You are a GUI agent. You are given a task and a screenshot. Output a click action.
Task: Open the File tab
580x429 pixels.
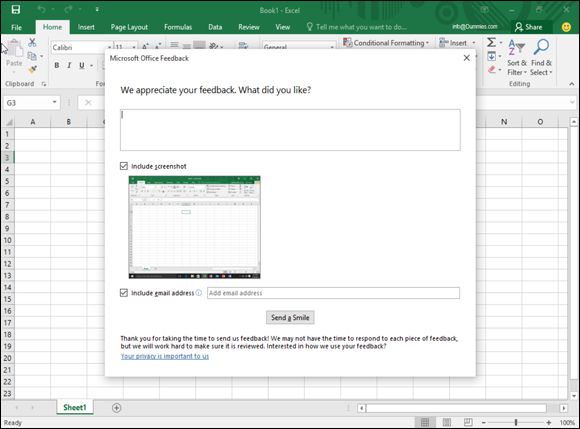[x=16, y=27]
